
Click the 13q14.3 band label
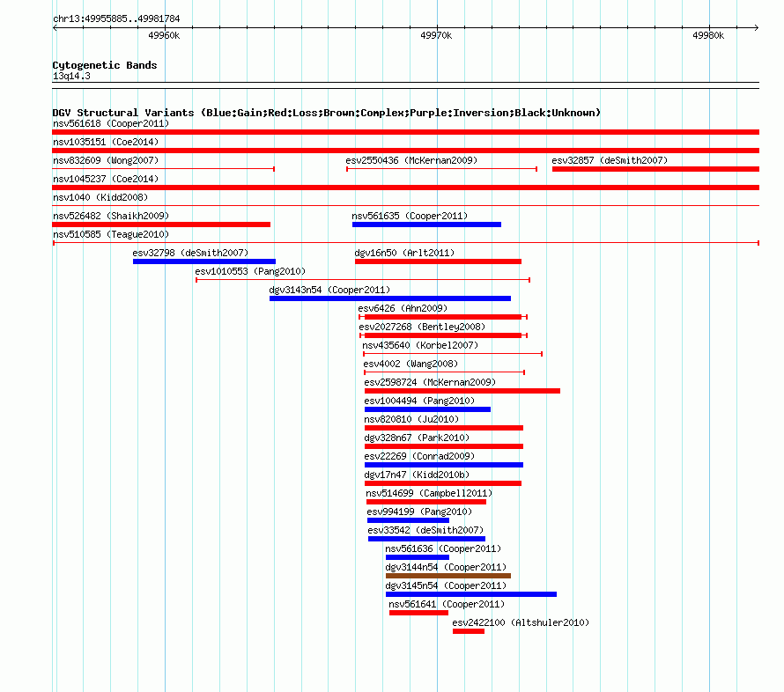tap(71, 76)
